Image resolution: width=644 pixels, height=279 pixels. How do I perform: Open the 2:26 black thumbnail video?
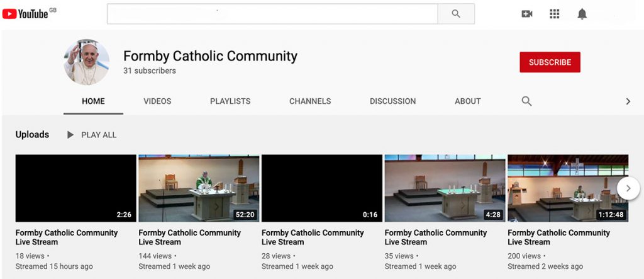coord(75,188)
